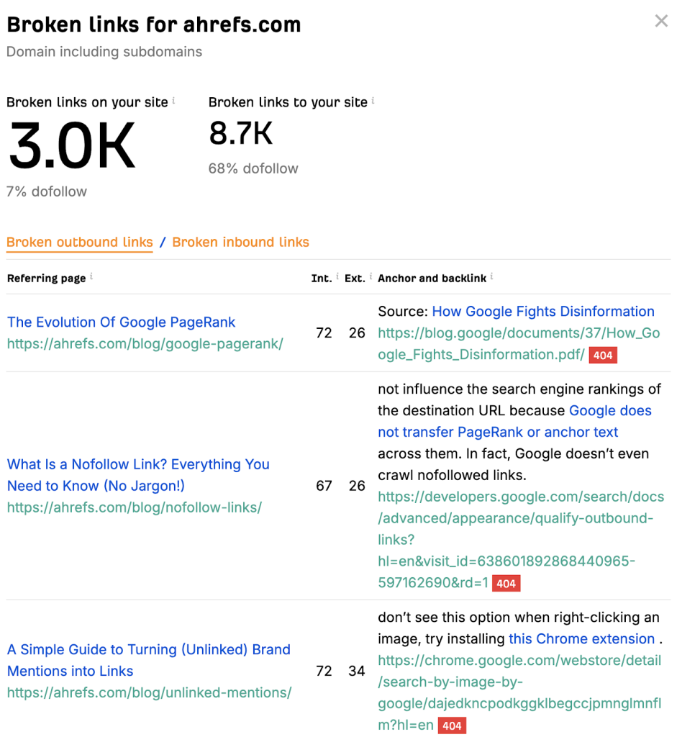
Task: Open the ahrefs.com/blog/nofollow-links/ URL
Action: point(135,507)
